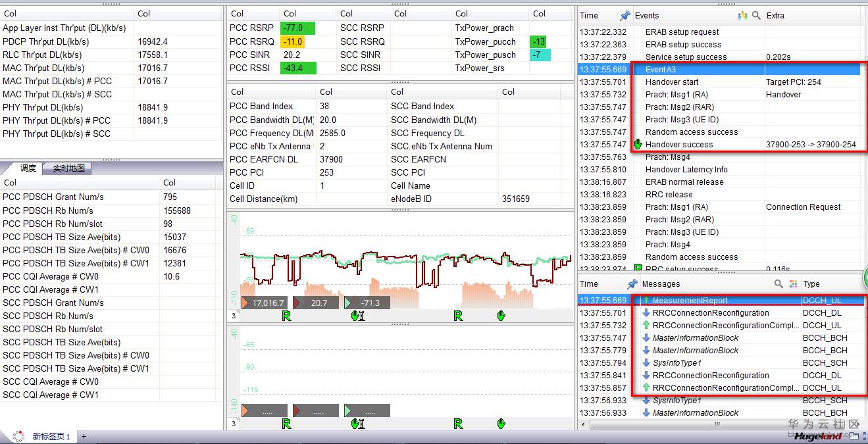Select the SysInfoType1 message at 13:37:56.933
Viewport: 868px width, 444px height.
(x=721, y=401)
